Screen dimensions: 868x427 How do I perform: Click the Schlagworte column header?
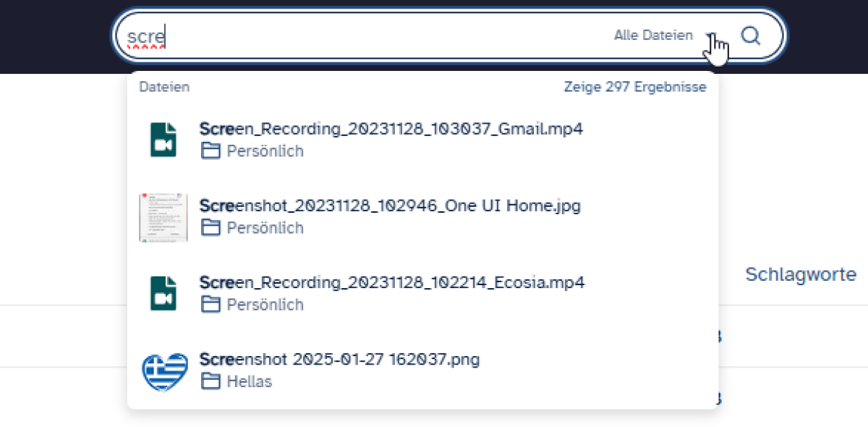pos(801,275)
